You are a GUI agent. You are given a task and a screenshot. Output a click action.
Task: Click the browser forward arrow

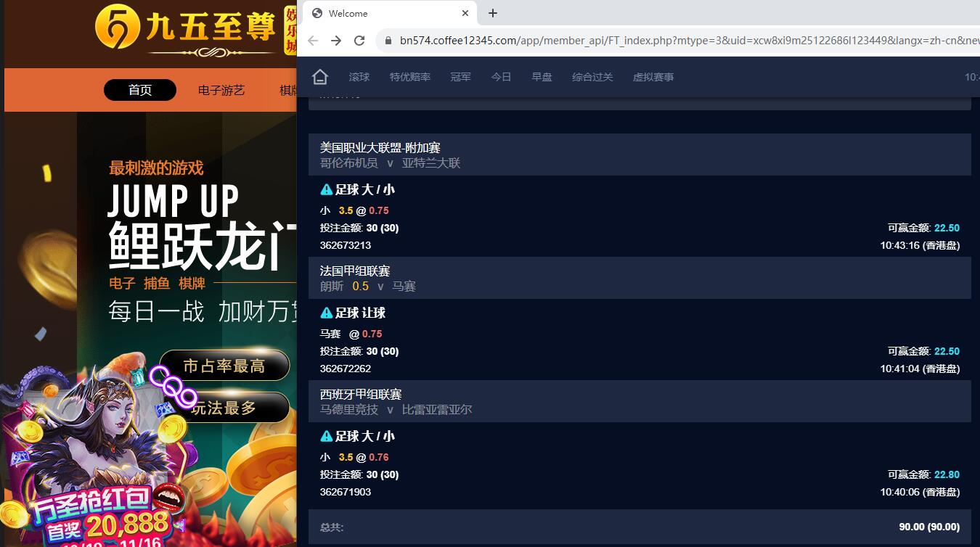click(x=336, y=41)
